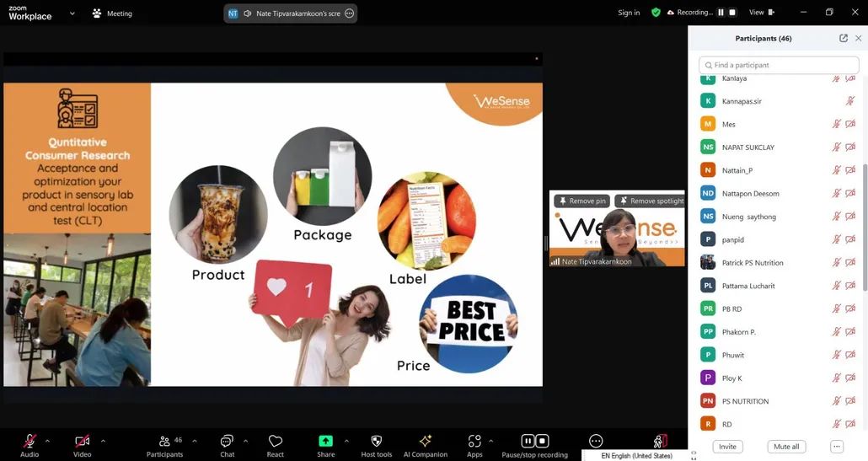Screen dimensions: 868x461
Task: Click the NT sharer avatar badge
Action: tap(233, 13)
